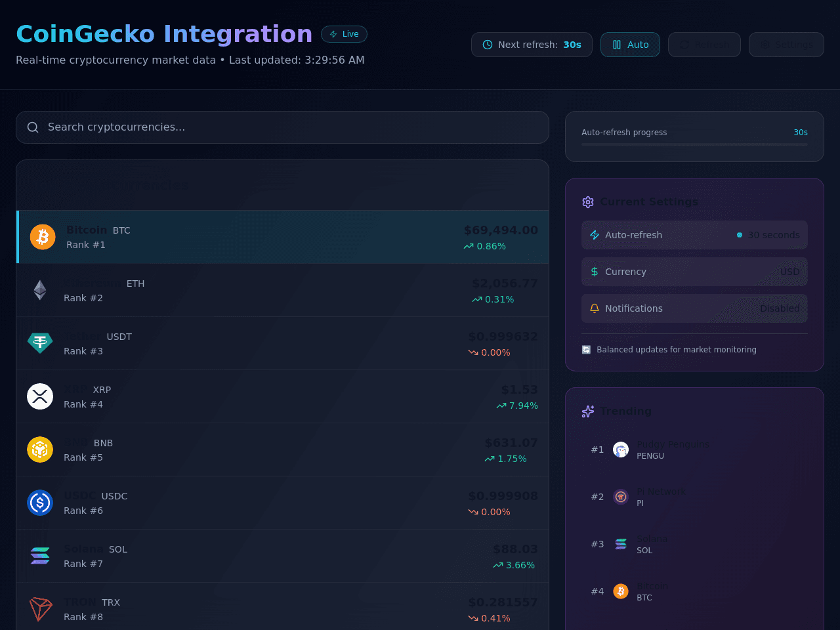The width and height of the screenshot is (840, 630).
Task: Click the Live status badge
Action: click(x=344, y=34)
